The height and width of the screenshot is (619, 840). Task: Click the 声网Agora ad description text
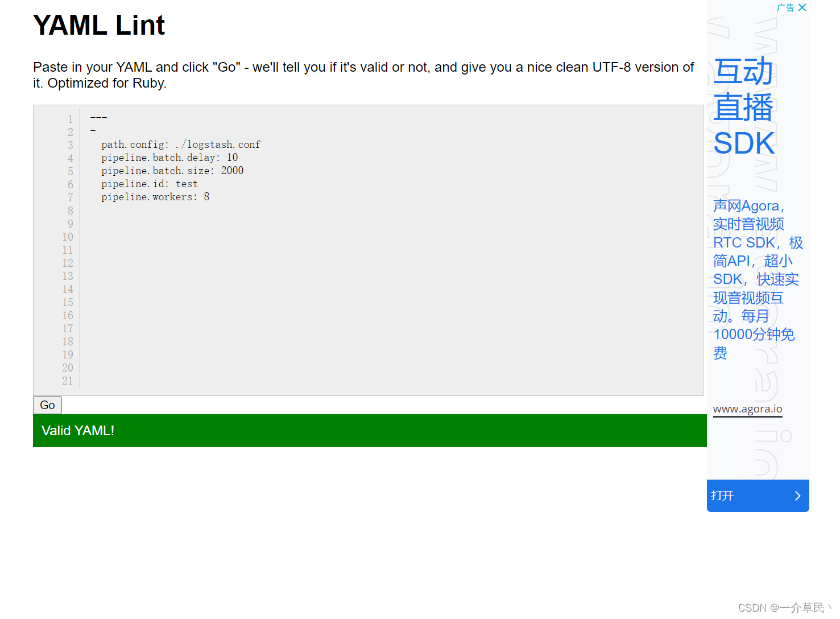[758, 279]
